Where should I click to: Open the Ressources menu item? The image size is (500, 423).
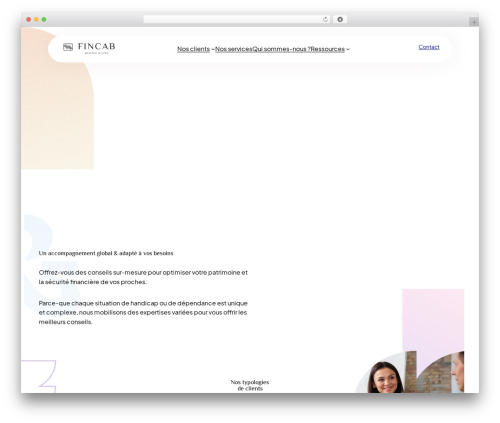(328, 49)
